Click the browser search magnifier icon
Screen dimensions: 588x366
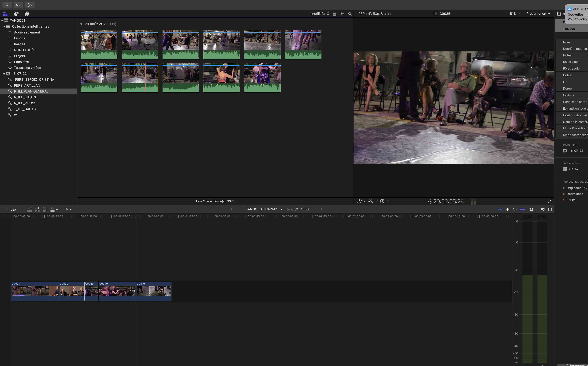coord(350,14)
